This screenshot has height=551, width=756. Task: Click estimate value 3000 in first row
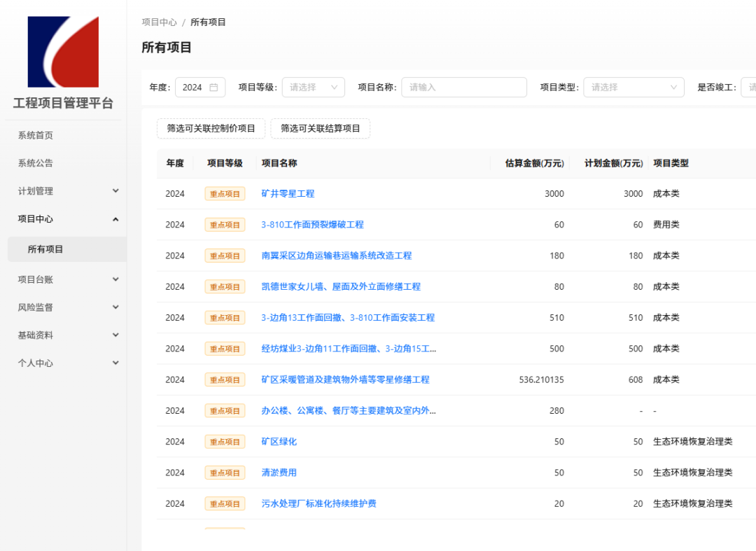tap(554, 194)
